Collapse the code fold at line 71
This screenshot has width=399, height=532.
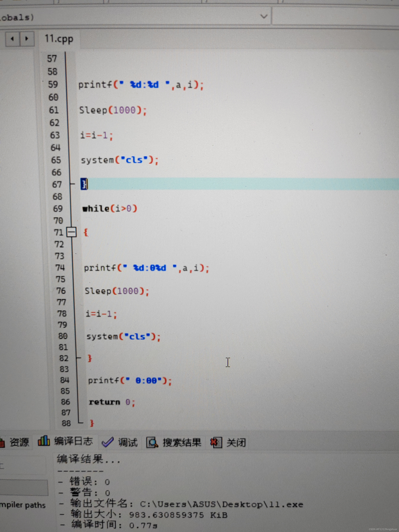[71, 232]
